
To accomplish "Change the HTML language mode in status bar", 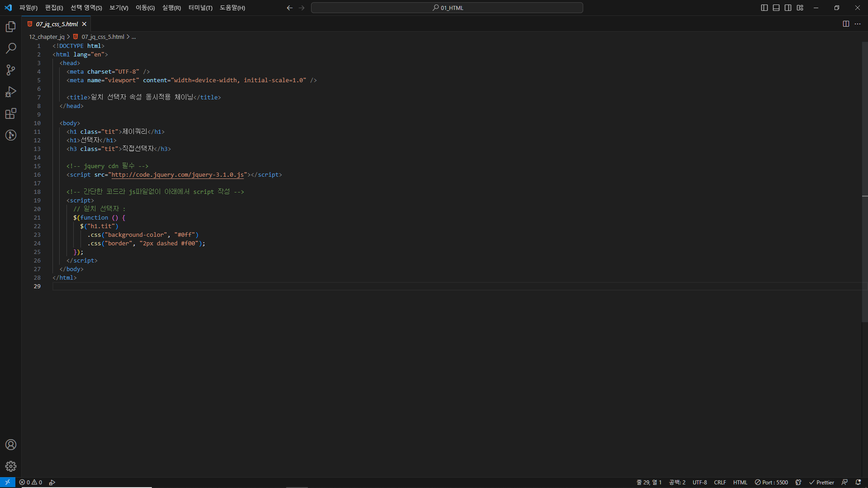I will pyautogui.click(x=740, y=482).
